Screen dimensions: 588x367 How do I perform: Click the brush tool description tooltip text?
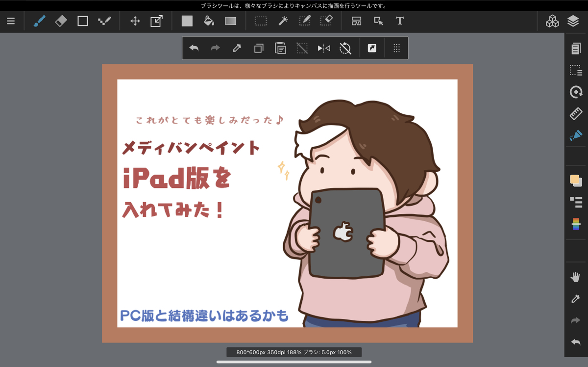(294, 6)
